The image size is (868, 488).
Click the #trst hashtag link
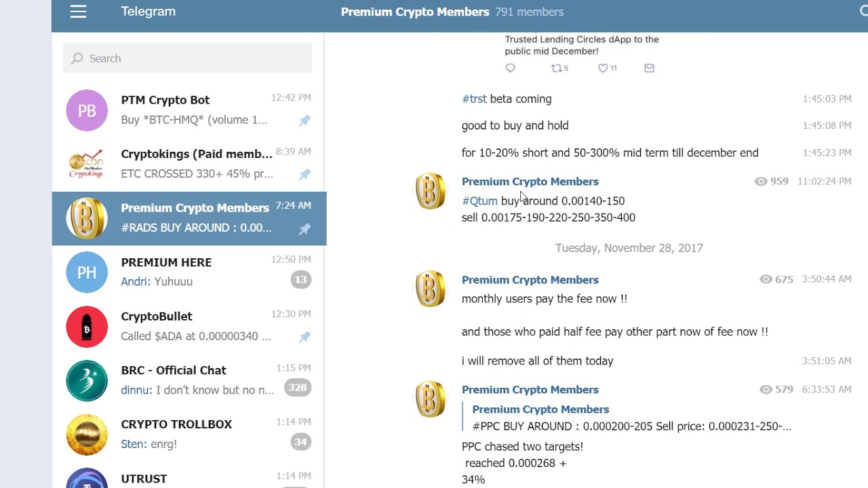474,99
